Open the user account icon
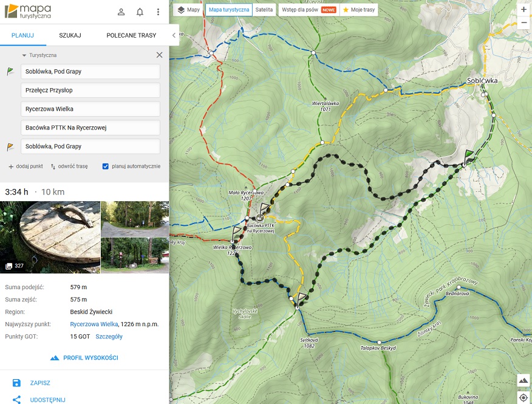532x404 pixels. pos(121,12)
